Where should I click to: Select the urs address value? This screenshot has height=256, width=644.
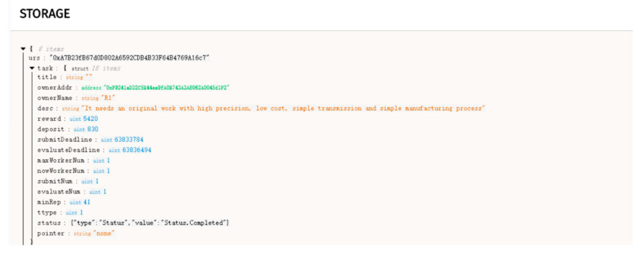click(129, 58)
